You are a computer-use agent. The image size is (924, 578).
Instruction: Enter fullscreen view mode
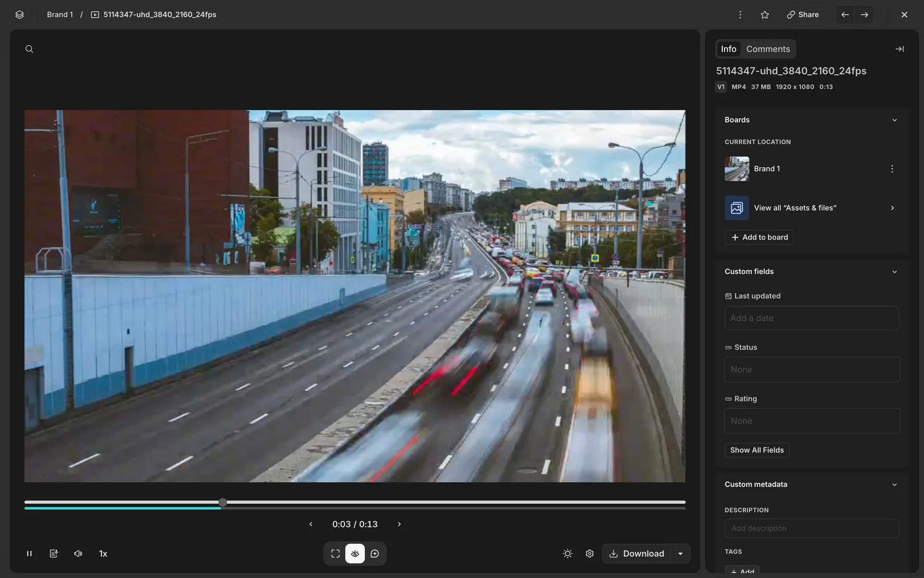(335, 553)
